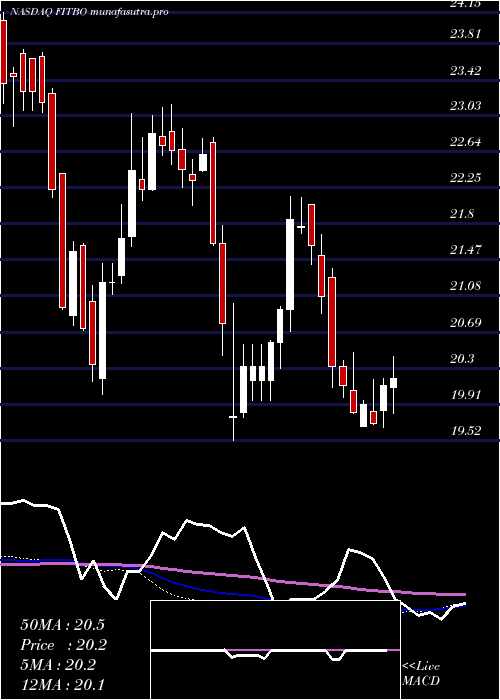This screenshot has width=500, height=700.
Task: Click the 20.69 price axis label
Action: 466,322
